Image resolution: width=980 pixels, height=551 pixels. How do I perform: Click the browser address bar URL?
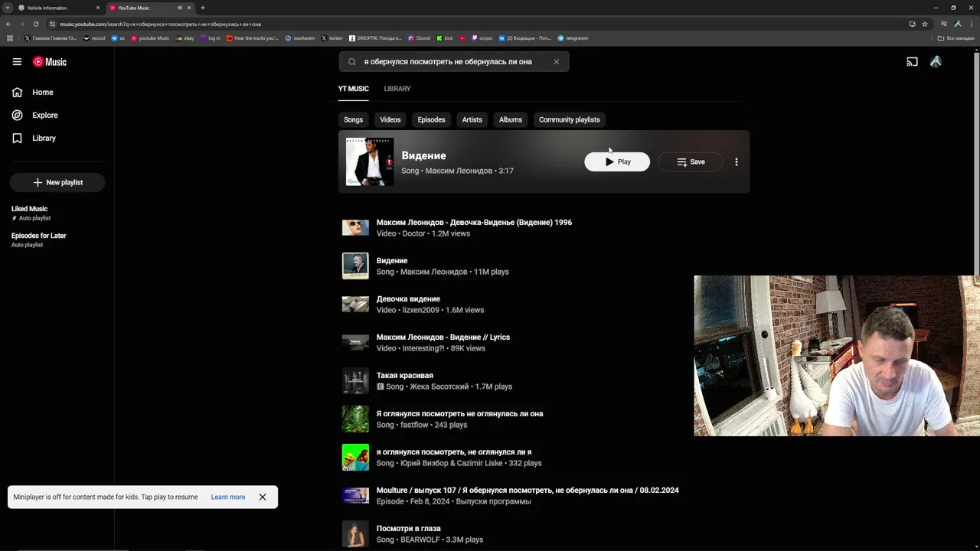(161, 24)
